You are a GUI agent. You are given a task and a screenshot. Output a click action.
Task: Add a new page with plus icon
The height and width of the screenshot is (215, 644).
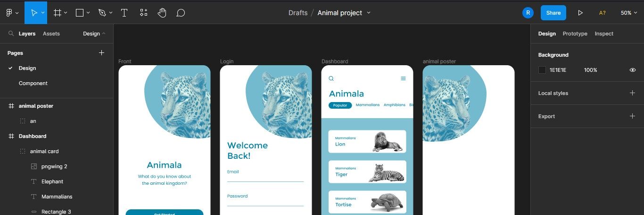click(x=101, y=53)
